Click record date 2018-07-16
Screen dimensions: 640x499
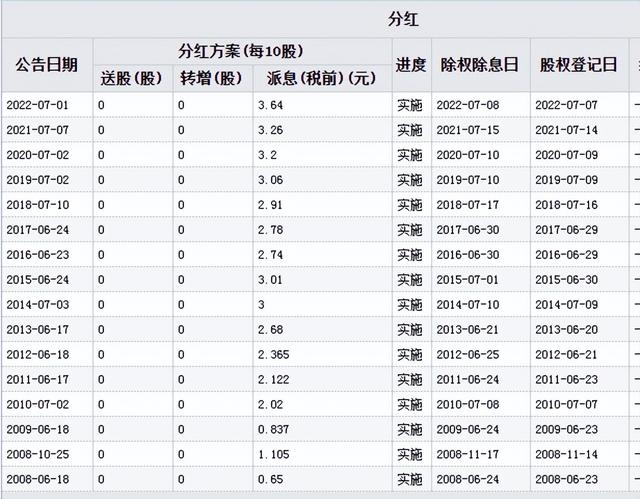click(x=567, y=205)
